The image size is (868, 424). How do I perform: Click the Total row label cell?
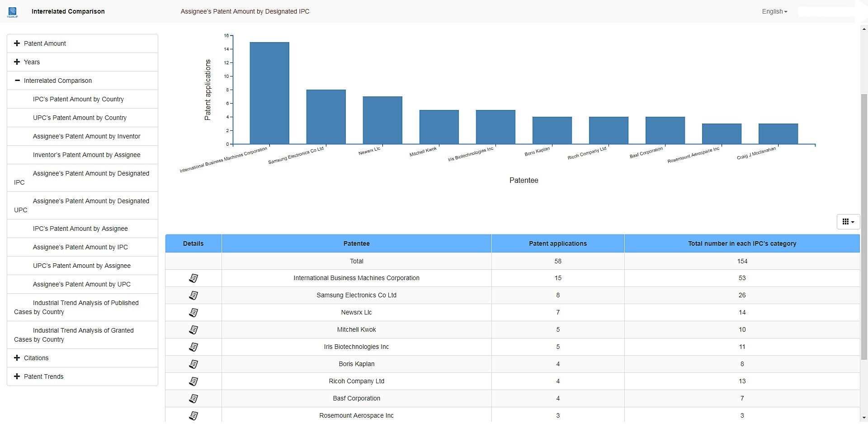click(356, 261)
